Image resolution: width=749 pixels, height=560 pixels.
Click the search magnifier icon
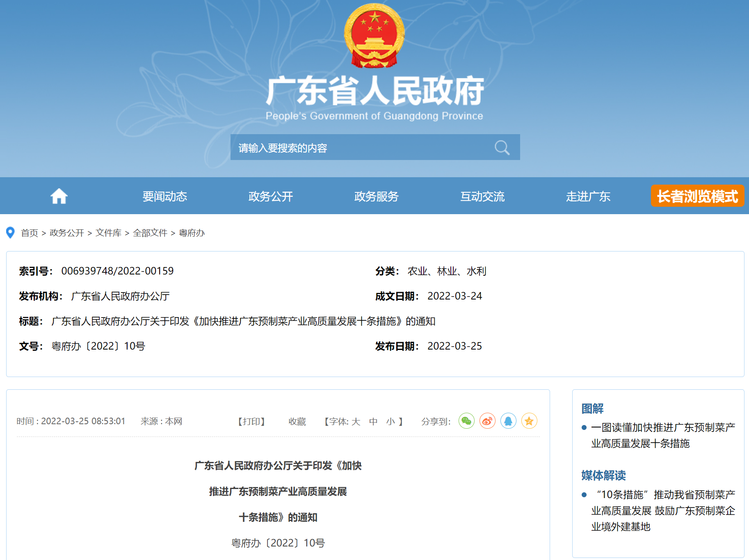(502, 148)
